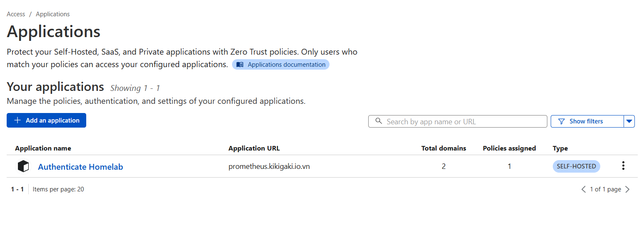
Task: Click the magnifier icon in search box
Action: coord(379,121)
